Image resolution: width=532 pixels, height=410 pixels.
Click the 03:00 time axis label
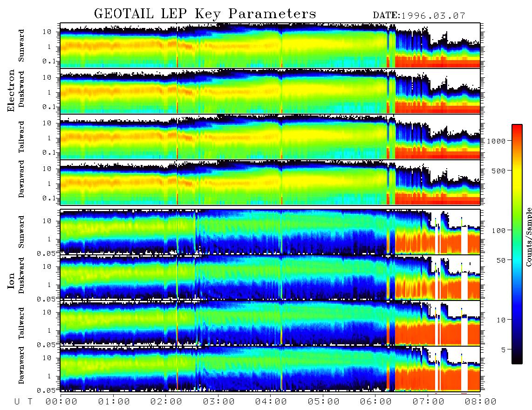pyautogui.click(x=219, y=402)
